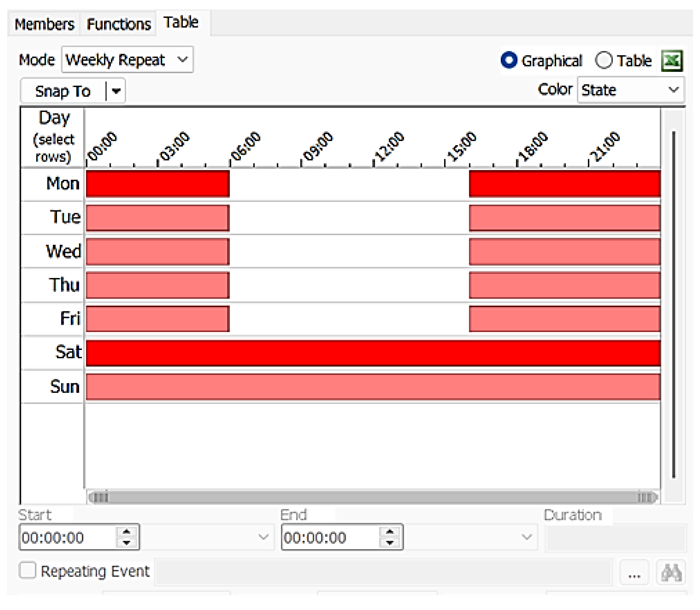Open Snap To dropdown arrow
This screenshot has height=610, width=700.
116,91
